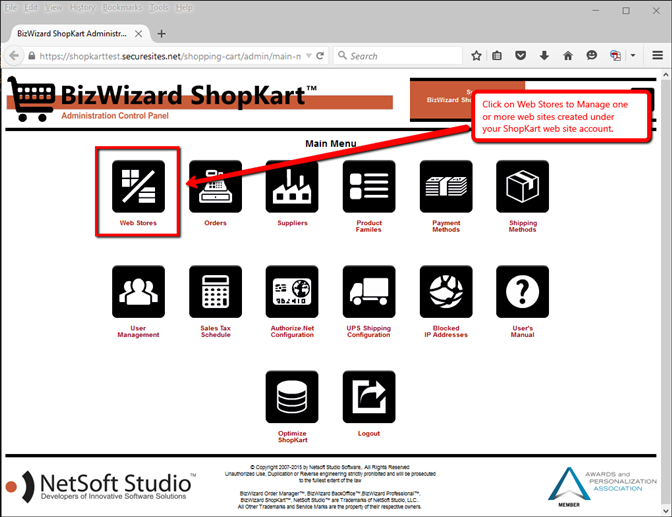
Task: Click the Logout icon
Action: pyautogui.click(x=369, y=397)
